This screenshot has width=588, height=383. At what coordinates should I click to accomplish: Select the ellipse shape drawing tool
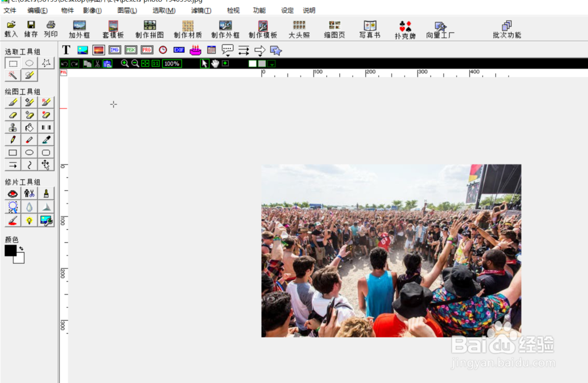point(29,153)
